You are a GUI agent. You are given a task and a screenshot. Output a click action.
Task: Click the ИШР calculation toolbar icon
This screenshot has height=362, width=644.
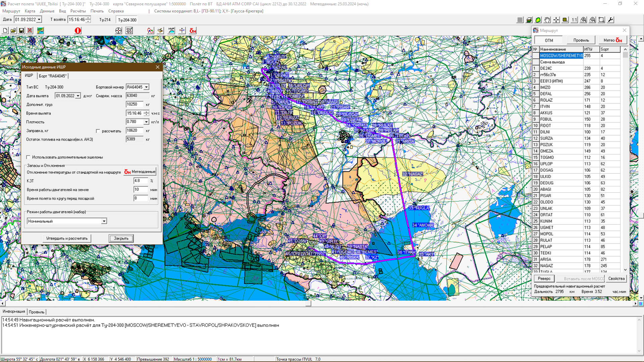(x=171, y=31)
